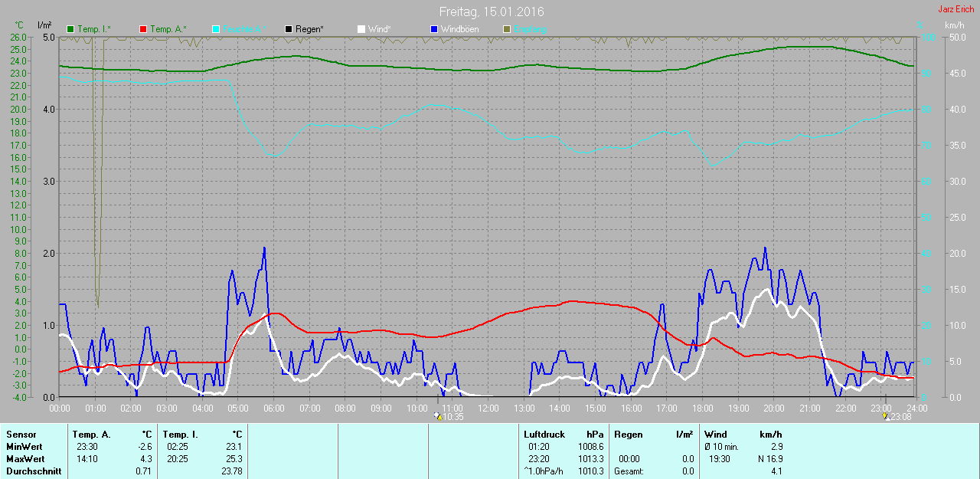The image size is (980, 479).
Task: Click the olive legend swatch
Action: (x=506, y=29)
